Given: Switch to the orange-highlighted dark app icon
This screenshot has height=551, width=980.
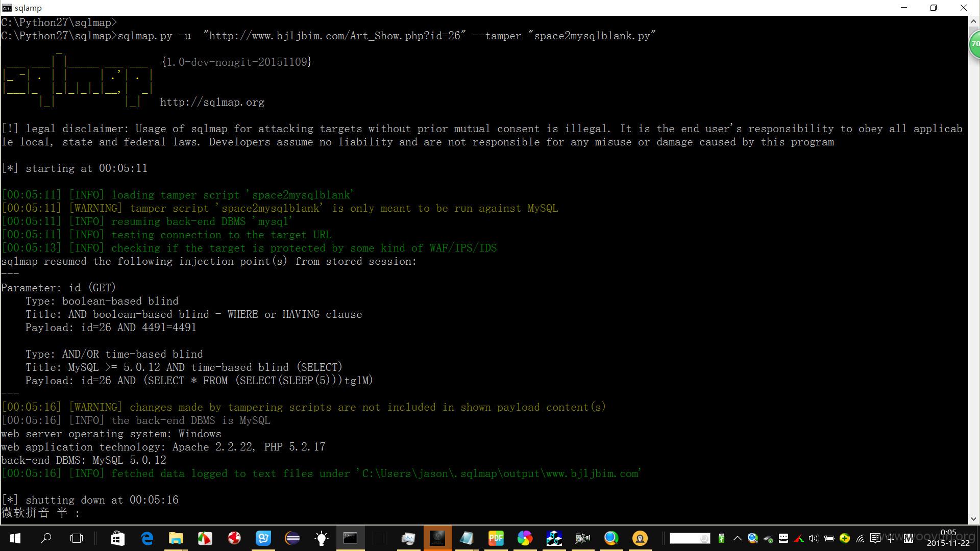Looking at the screenshot, I should (x=437, y=538).
